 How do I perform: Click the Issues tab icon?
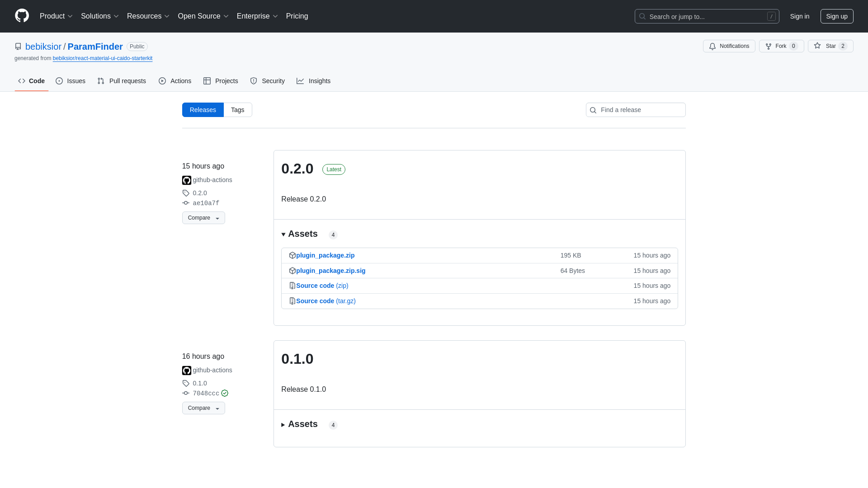pyautogui.click(x=59, y=80)
